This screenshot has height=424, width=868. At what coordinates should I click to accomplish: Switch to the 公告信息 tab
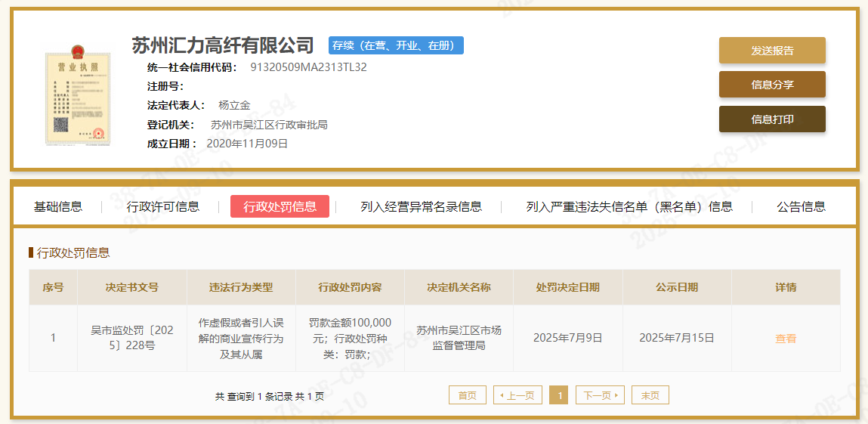click(801, 206)
